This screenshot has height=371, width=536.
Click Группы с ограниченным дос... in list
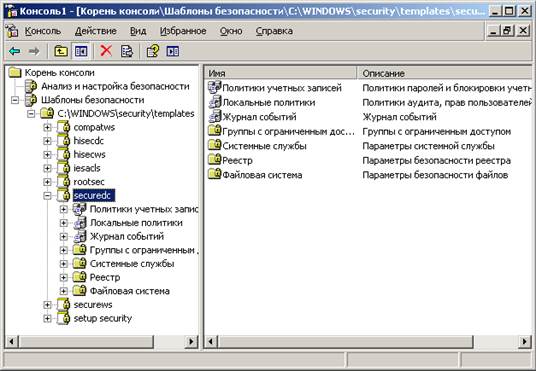pos(288,131)
